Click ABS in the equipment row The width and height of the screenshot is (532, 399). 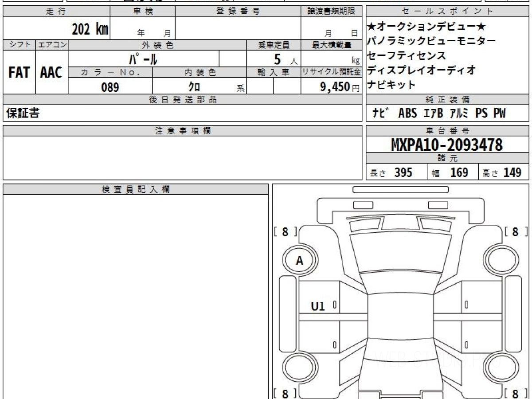(x=407, y=114)
